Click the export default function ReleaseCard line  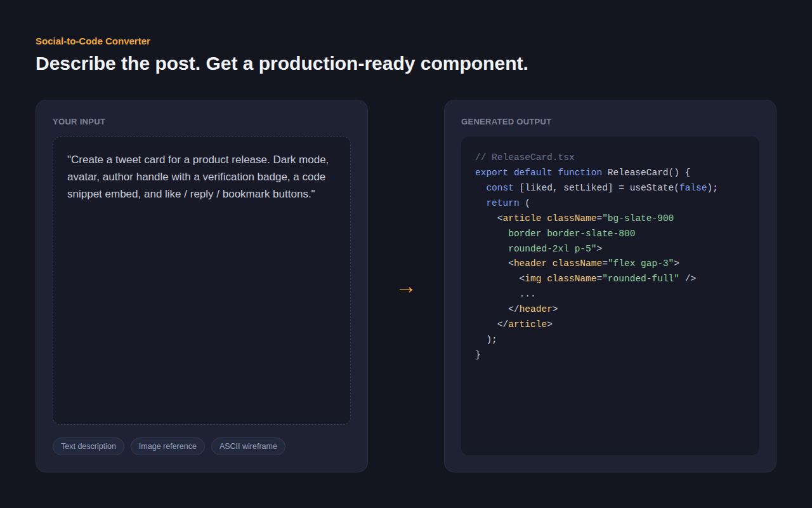pos(582,173)
